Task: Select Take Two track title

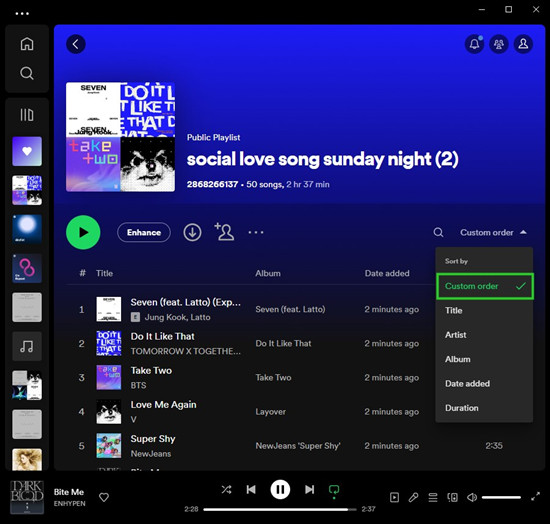Action: (x=151, y=370)
